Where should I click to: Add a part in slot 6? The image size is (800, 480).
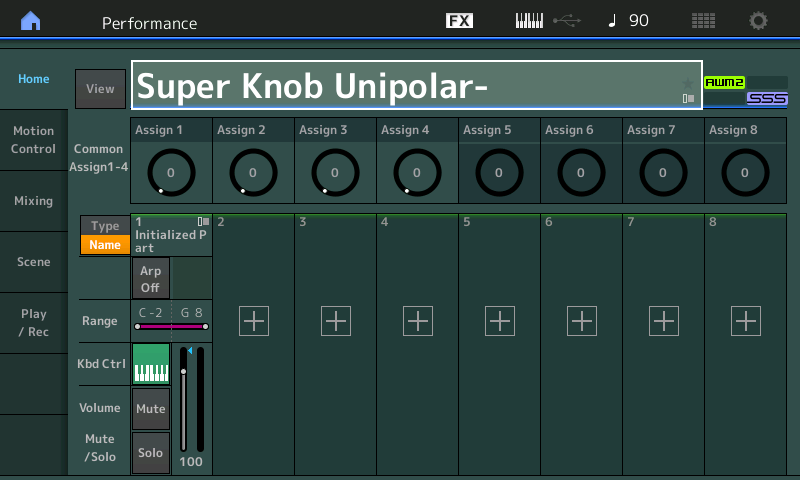[x=582, y=321]
